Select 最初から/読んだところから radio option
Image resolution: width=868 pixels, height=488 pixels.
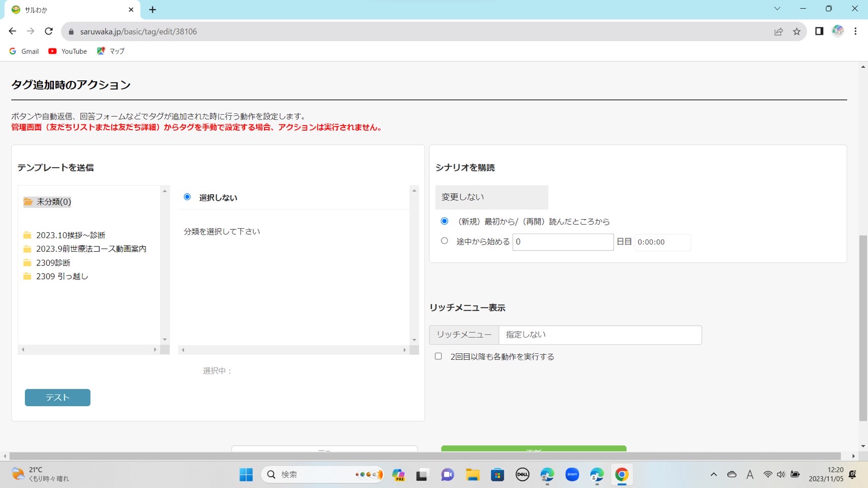444,221
